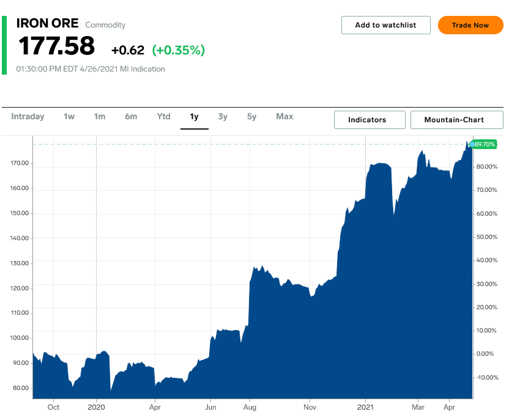Click the IRON ORE heading
Image resolution: width=520 pixels, height=420 pixels.
pos(47,24)
